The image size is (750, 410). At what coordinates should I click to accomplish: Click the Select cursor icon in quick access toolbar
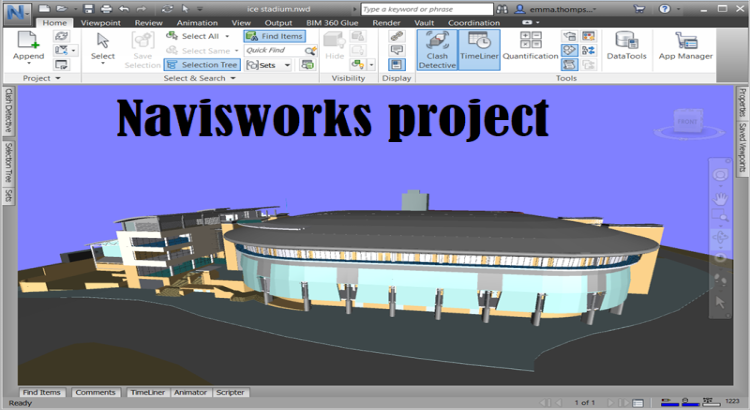185,9
